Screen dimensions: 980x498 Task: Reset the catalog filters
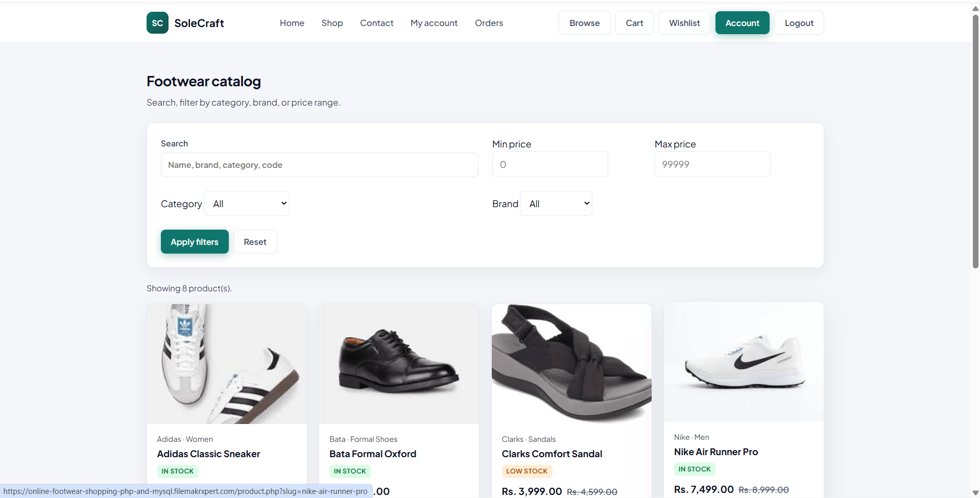coord(255,242)
